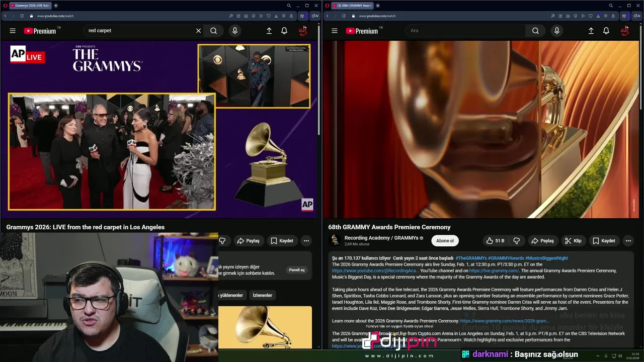The width and height of the screenshot is (644, 362).
Task: Open downloads in the right browser toolbar
Action: [598, 16]
